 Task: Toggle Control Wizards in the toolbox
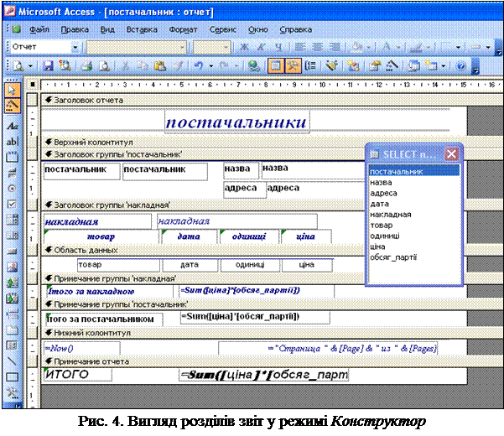pyautogui.click(x=13, y=106)
